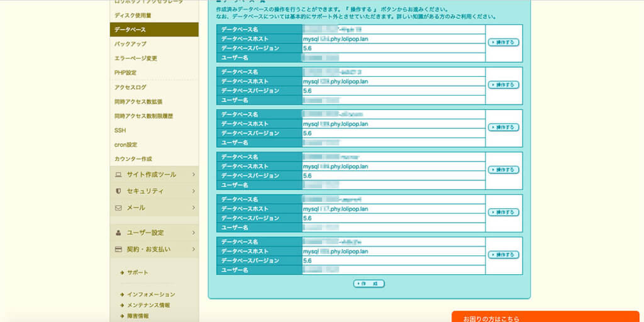Click the envelope icon beside メール
Viewport: 644px width, 322px height.
[x=118, y=208]
